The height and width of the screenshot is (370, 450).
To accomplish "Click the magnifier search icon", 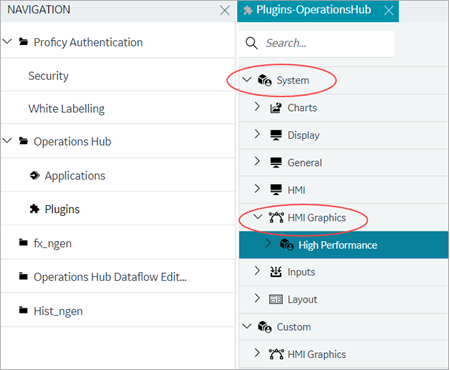I will [x=252, y=43].
